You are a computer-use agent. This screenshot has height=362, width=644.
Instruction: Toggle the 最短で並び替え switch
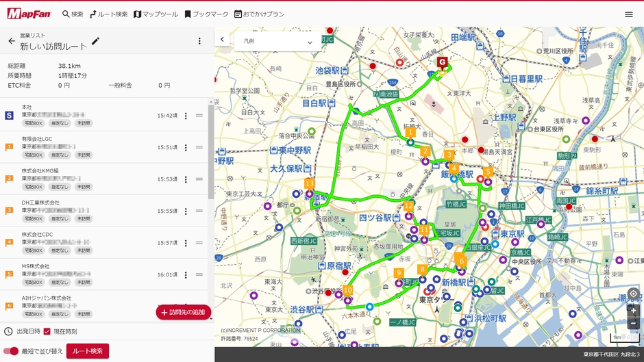tap(10, 351)
